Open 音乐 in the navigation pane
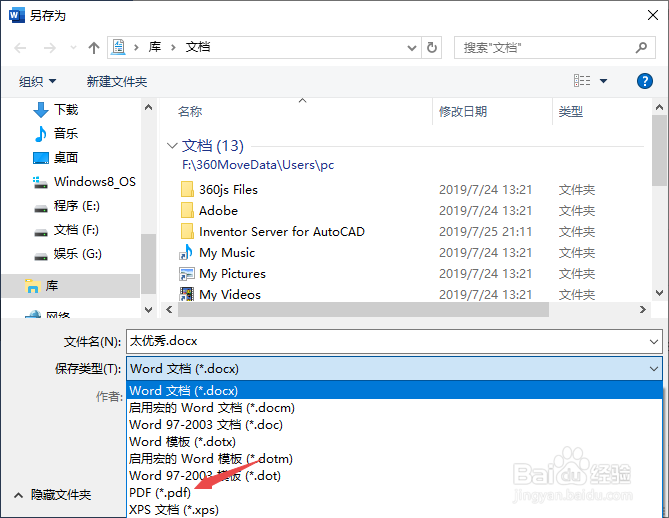Image resolution: width=669 pixels, height=518 pixels. click(x=66, y=134)
